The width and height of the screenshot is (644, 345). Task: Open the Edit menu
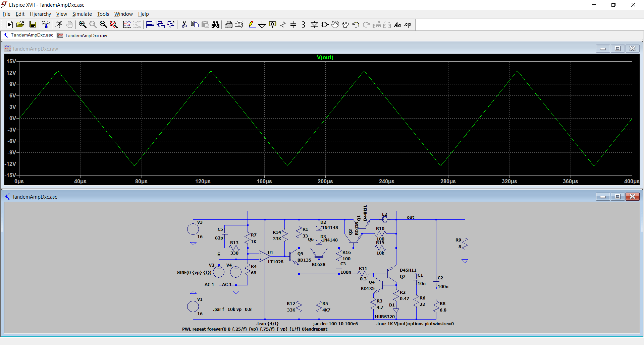[x=20, y=14]
